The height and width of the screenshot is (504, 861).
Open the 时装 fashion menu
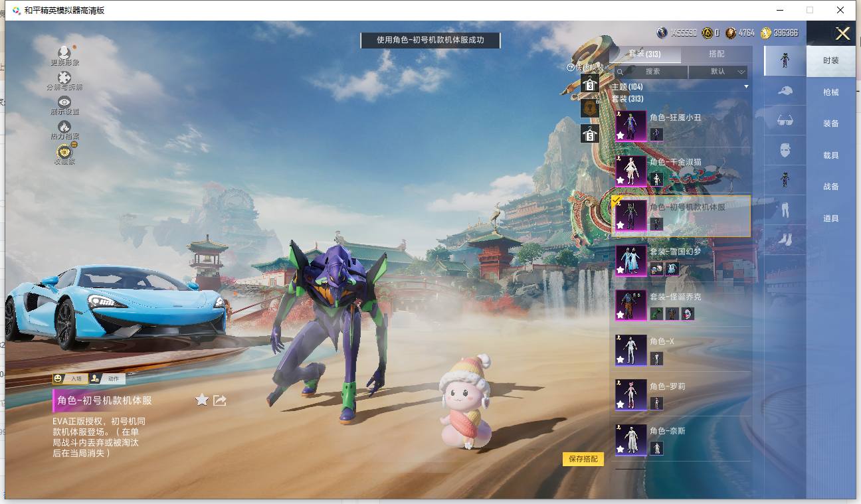pyautogui.click(x=831, y=60)
